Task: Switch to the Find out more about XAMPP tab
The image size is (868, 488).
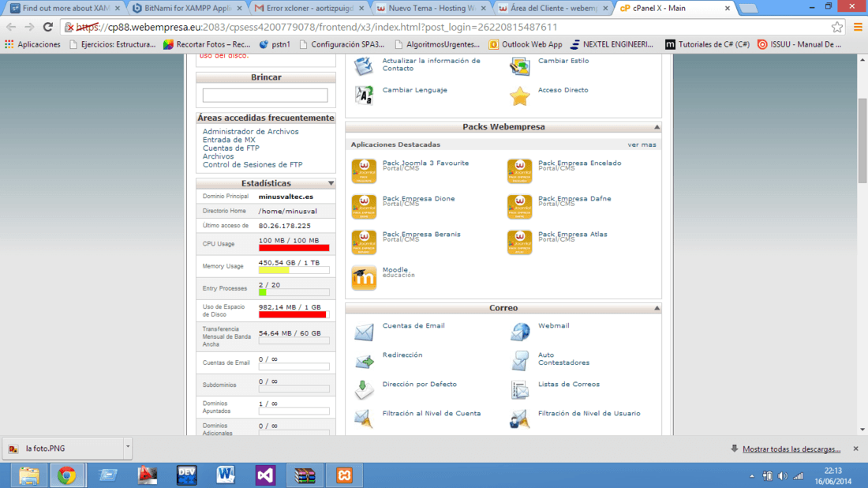Action: [x=66, y=9]
